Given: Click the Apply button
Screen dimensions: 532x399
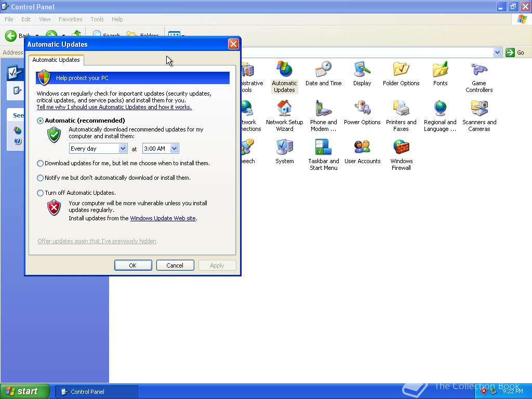Looking at the screenshot, I should pyautogui.click(x=217, y=265).
